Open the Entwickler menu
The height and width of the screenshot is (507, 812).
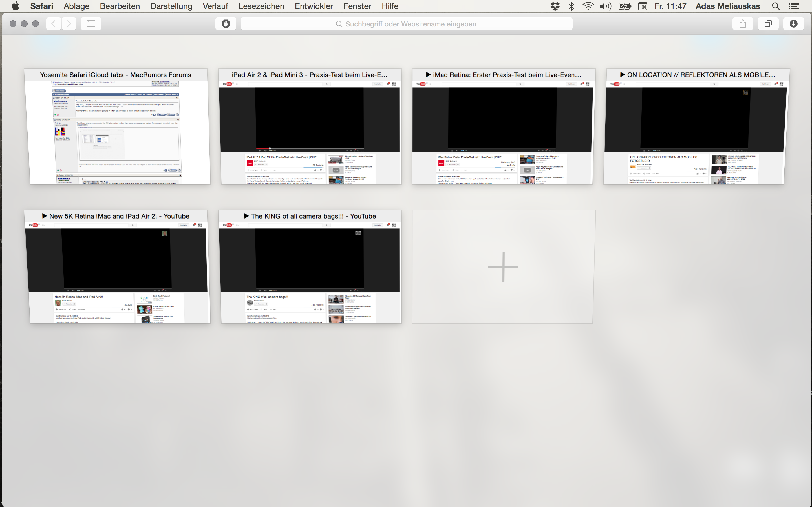pos(314,6)
